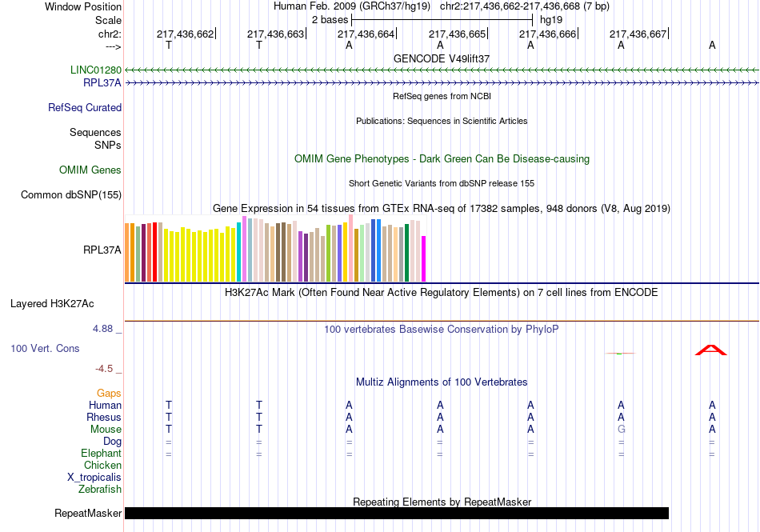Open the GTEx Gene Expression in 54 tissues title

pos(442,208)
